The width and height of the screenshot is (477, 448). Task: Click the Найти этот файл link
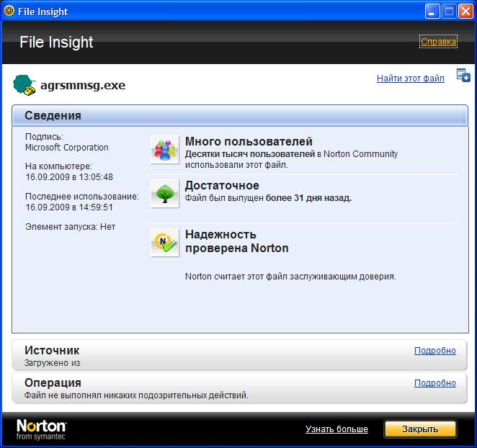411,79
